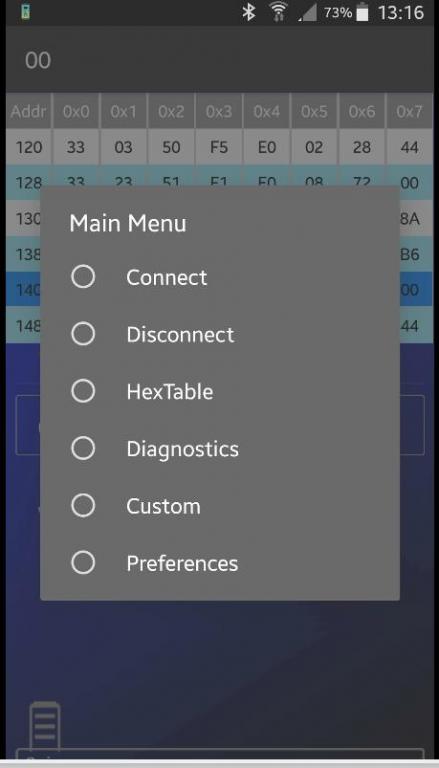Tap the battery status icon
The image size is (439, 768).
[362, 12]
